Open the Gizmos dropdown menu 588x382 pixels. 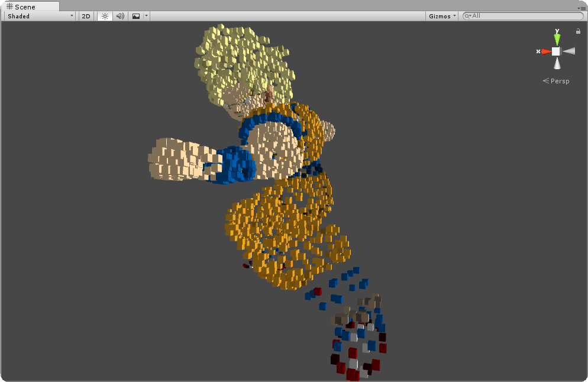(x=442, y=16)
